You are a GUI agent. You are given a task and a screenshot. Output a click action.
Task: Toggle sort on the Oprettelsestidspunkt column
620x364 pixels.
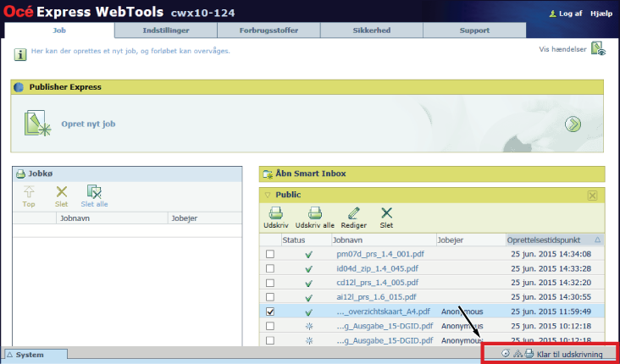coord(555,240)
